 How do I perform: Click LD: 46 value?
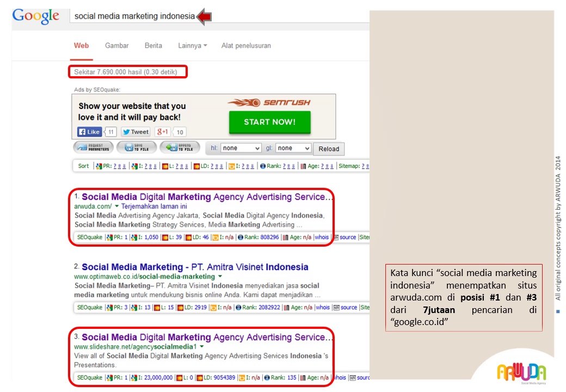(200, 237)
